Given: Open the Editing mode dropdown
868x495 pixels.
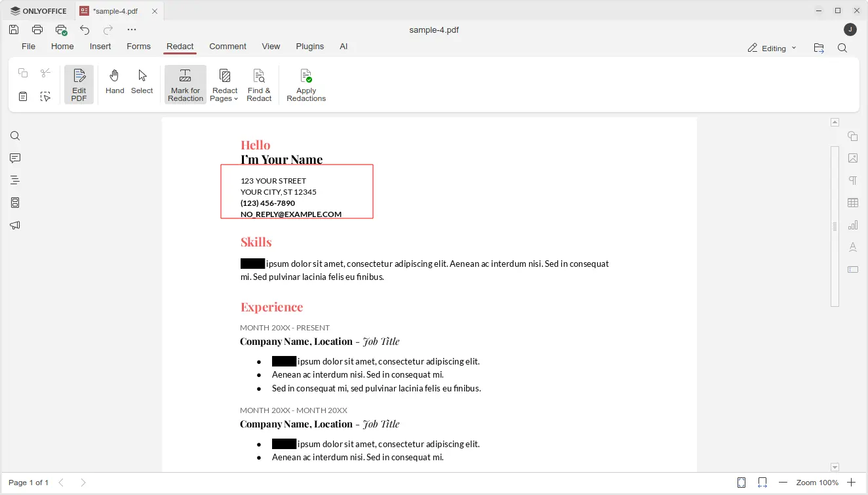Looking at the screenshot, I should tap(772, 48).
